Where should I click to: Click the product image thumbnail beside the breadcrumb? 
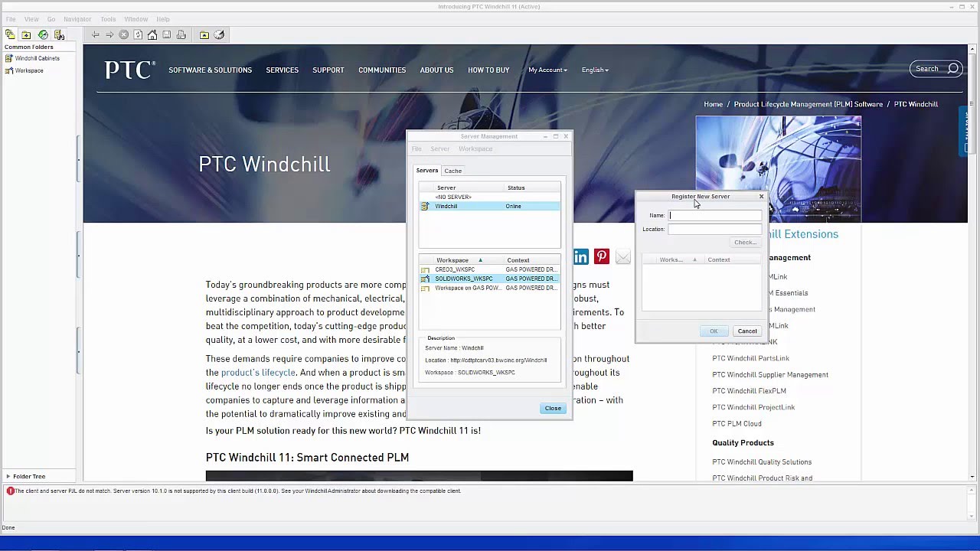pos(779,168)
